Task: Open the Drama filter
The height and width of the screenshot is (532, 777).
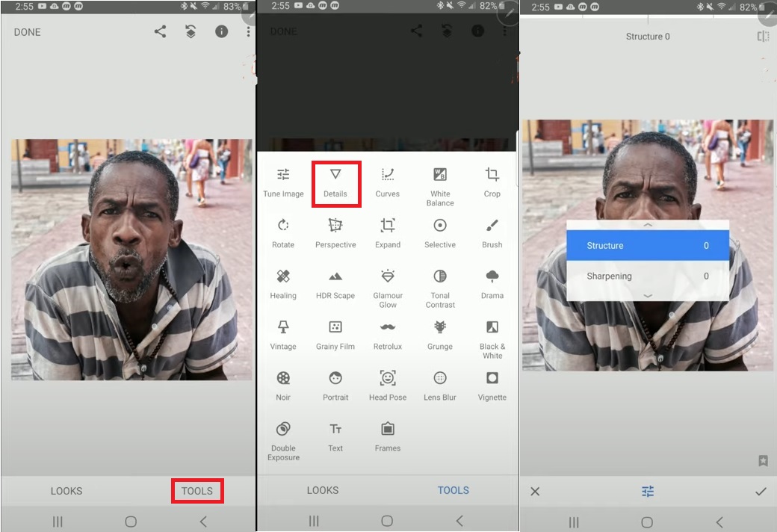Action: click(492, 285)
